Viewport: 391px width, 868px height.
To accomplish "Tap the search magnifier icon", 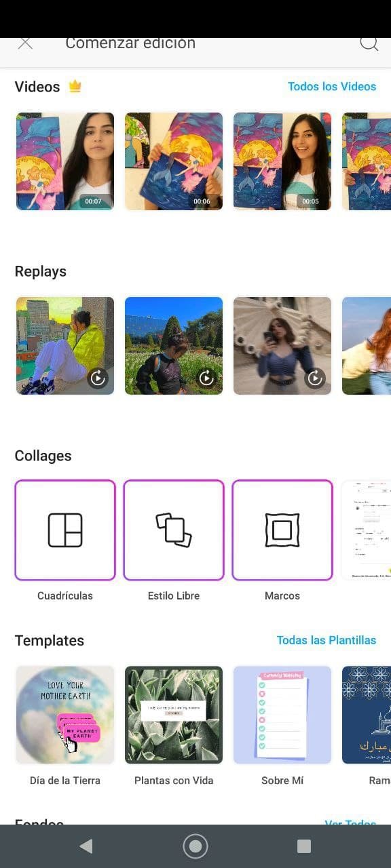I will coord(369,43).
